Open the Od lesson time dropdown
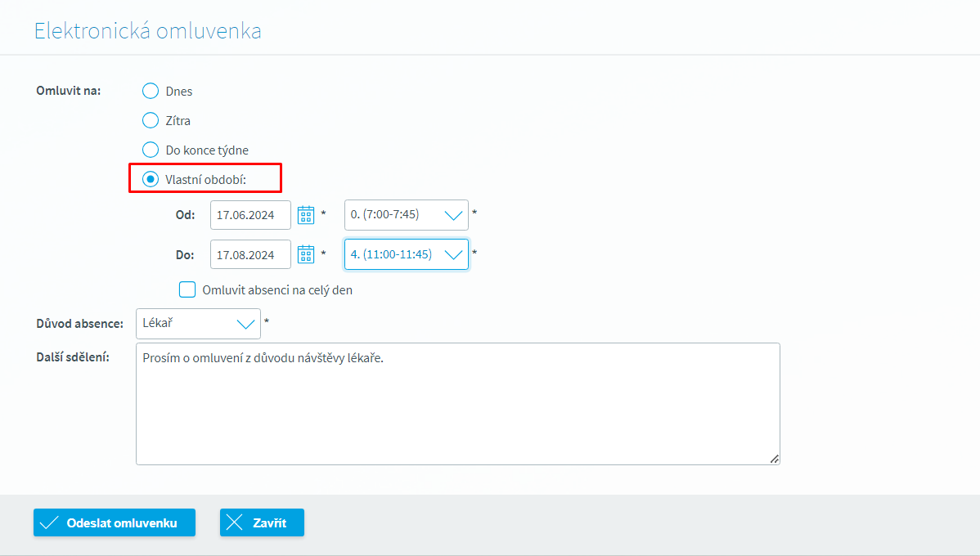The height and width of the screenshot is (556, 980). [406, 215]
